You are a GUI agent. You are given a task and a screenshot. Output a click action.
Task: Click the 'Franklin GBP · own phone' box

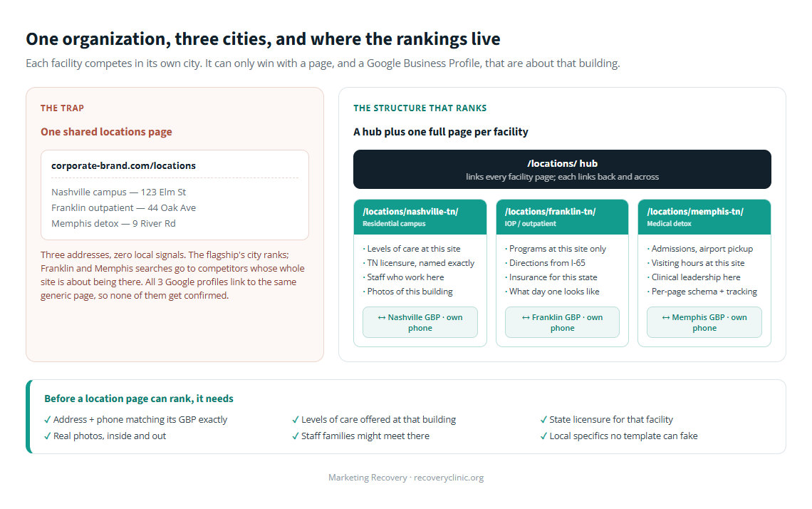click(563, 322)
